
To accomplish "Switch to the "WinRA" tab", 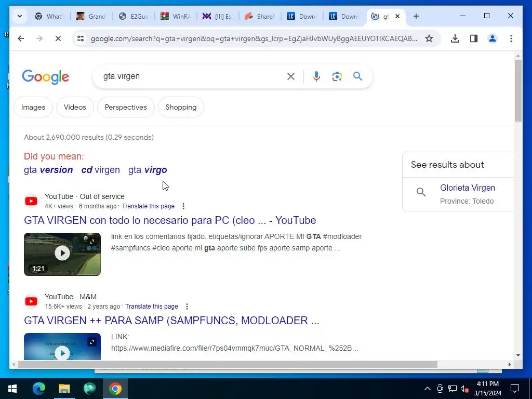I will click(176, 16).
